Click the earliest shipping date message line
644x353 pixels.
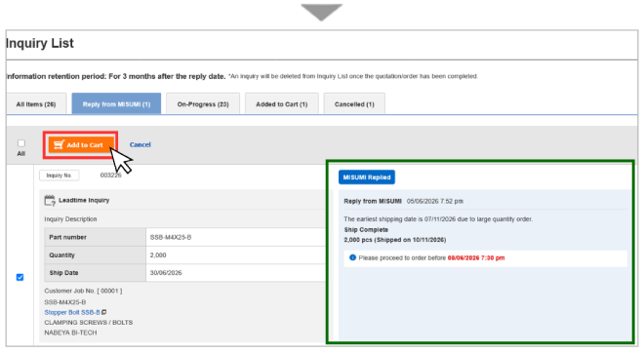(438, 219)
